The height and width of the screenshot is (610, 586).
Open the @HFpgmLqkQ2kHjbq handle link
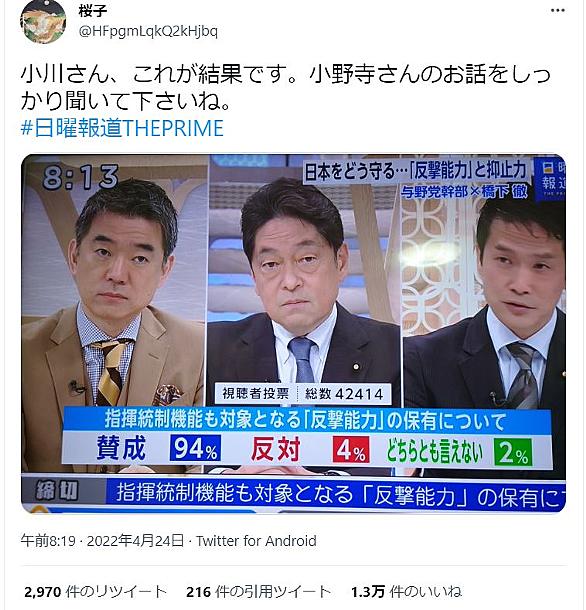coord(148,31)
